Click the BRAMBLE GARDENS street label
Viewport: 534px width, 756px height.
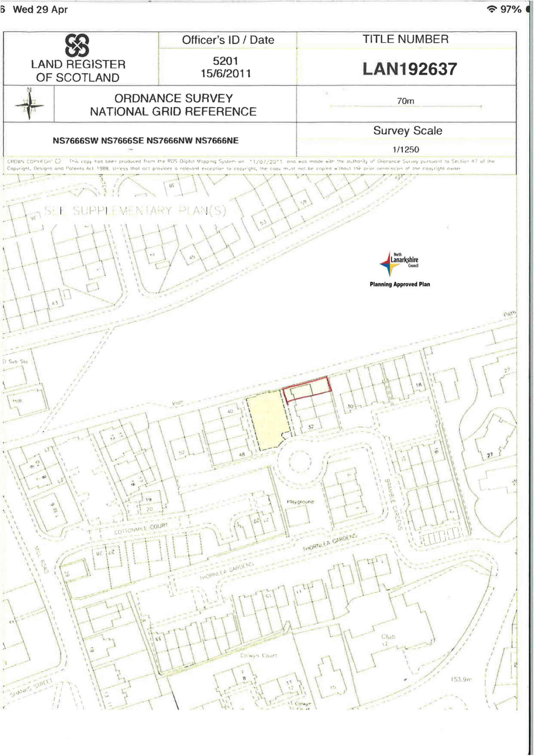393,504
